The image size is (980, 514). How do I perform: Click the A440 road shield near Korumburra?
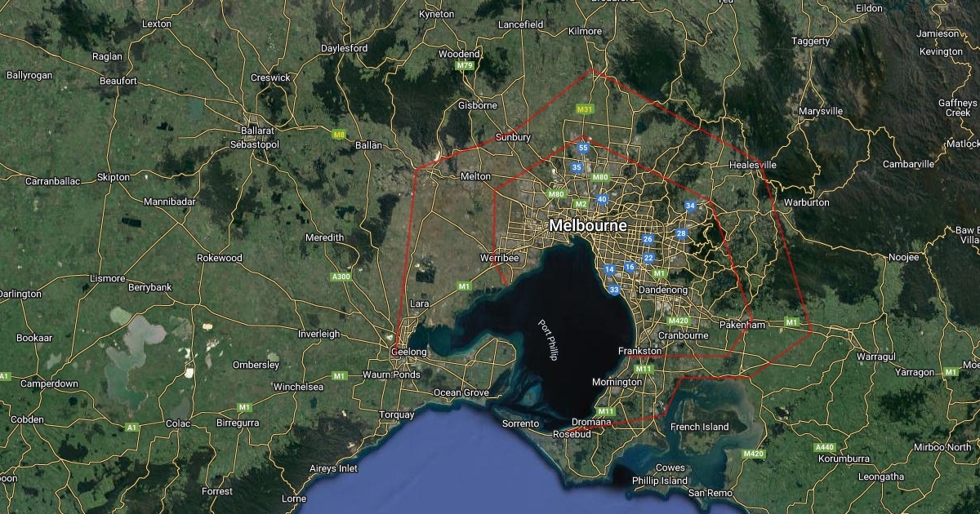click(825, 448)
